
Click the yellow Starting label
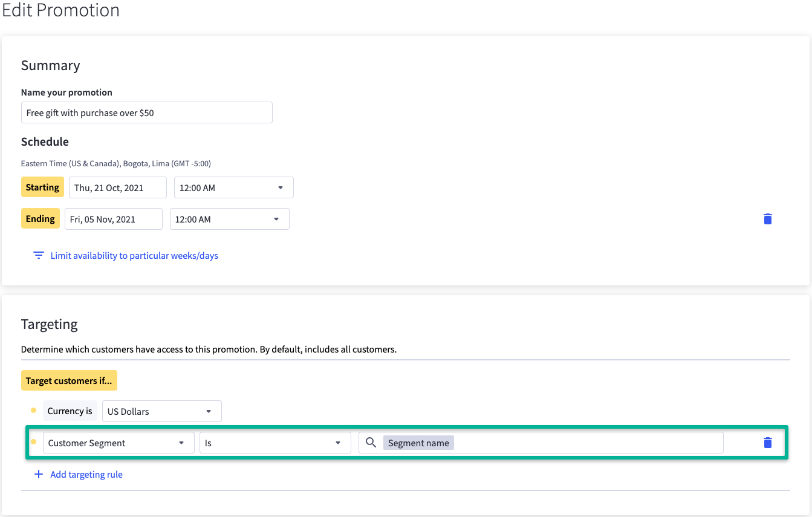[42, 187]
